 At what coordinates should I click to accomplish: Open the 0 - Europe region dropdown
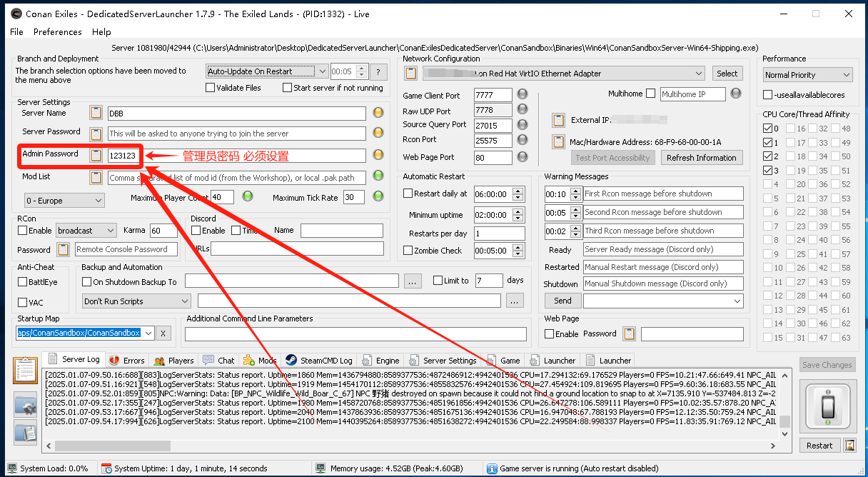(x=64, y=201)
